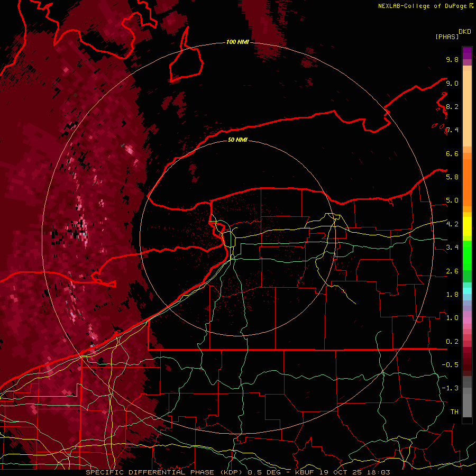This screenshot has width=476, height=476.
Task: Click the TH threshold label
Action: coord(454,411)
